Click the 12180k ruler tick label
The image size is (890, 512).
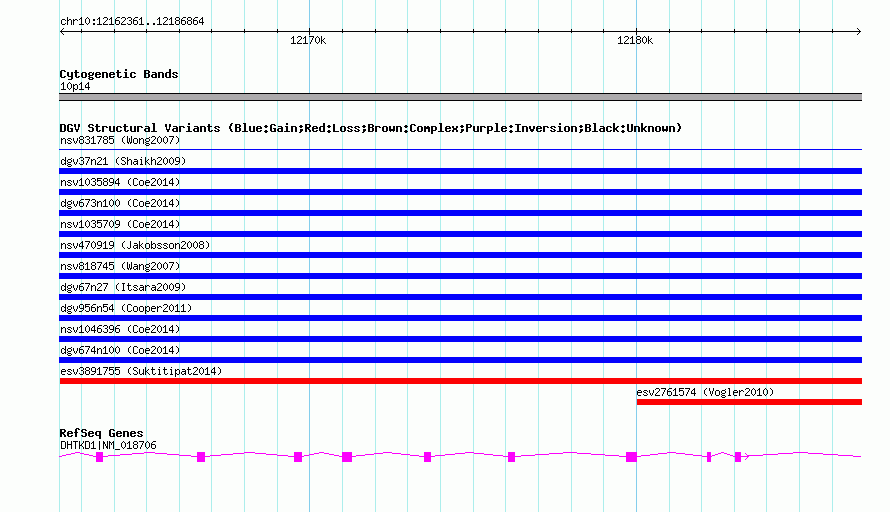click(x=635, y=40)
